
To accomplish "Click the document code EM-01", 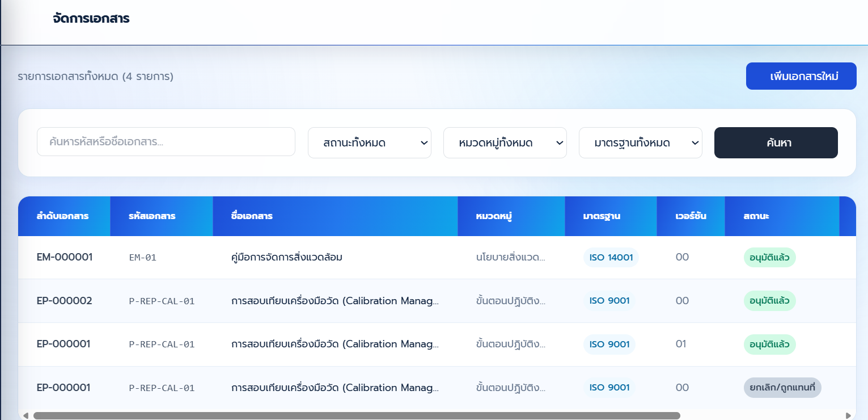I will pos(143,258).
